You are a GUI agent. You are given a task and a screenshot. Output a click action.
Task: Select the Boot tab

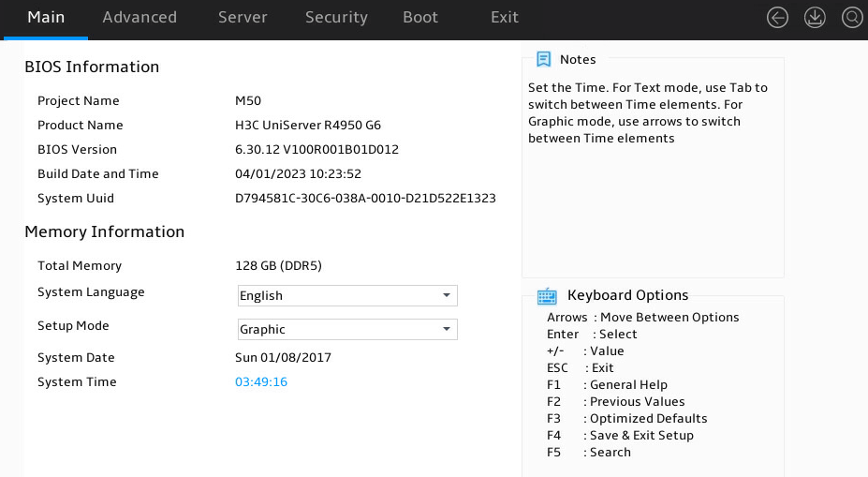coord(420,18)
